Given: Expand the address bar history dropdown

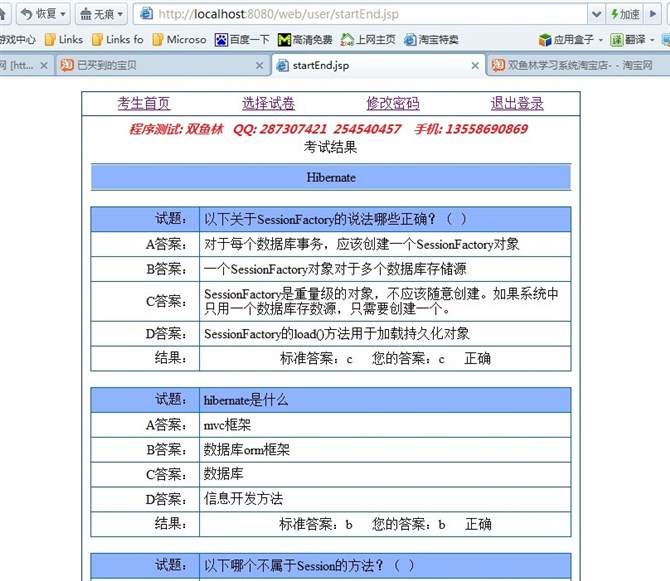Looking at the screenshot, I should [596, 14].
